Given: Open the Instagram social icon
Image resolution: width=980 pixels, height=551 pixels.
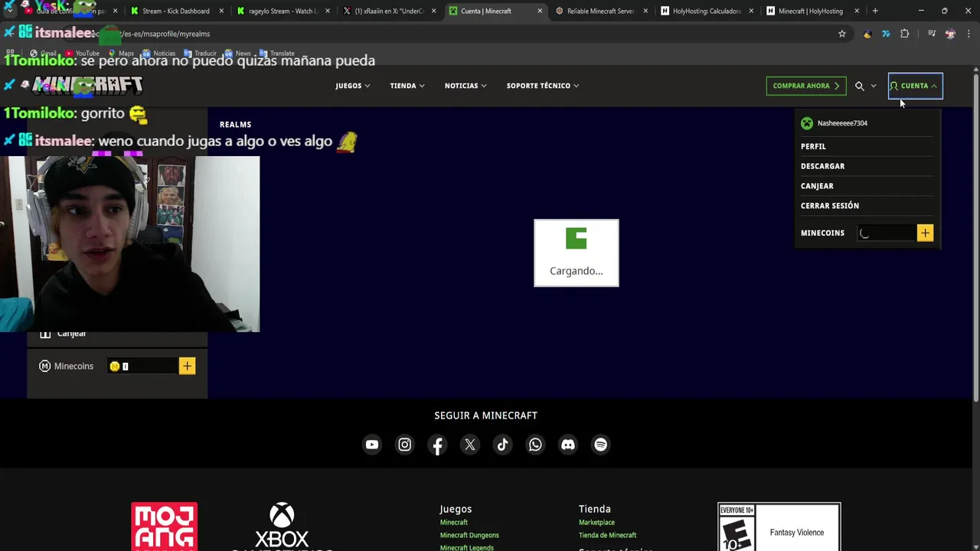Looking at the screenshot, I should pyautogui.click(x=404, y=445).
